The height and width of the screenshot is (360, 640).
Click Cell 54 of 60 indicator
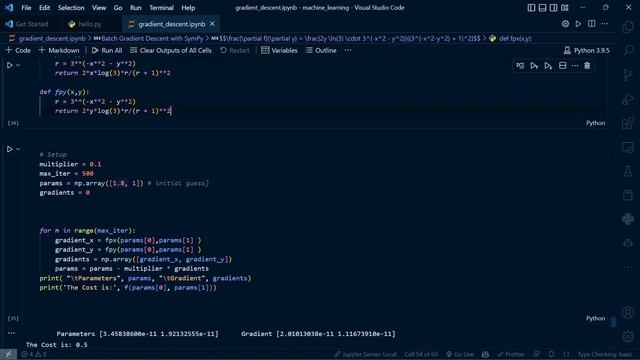click(x=421, y=354)
